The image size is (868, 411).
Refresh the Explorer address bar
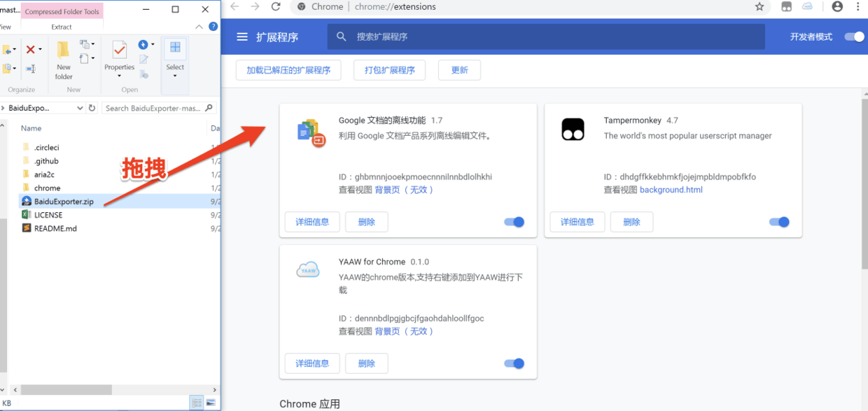(92, 108)
